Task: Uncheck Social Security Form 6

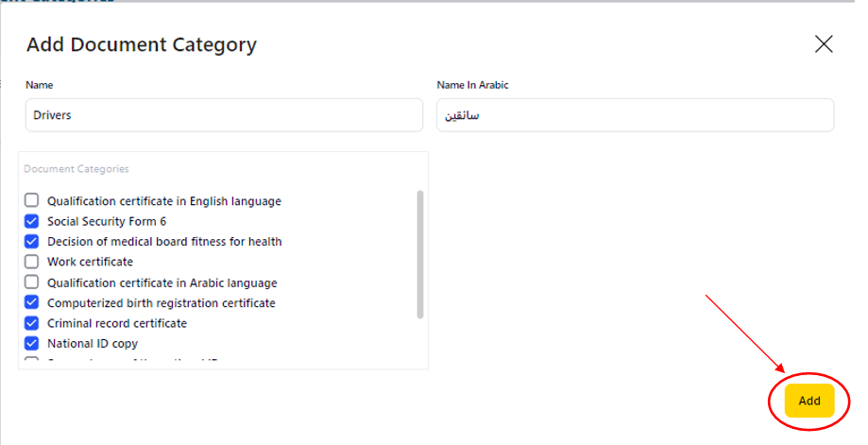Action: (x=32, y=221)
